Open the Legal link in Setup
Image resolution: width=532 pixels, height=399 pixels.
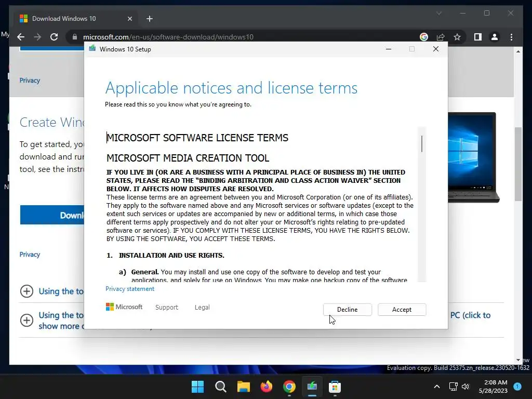pyautogui.click(x=202, y=307)
